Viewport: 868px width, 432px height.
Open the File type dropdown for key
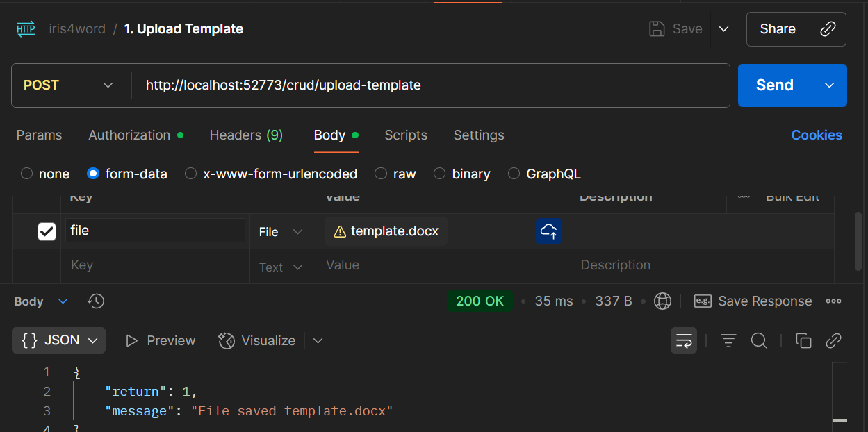tap(281, 232)
